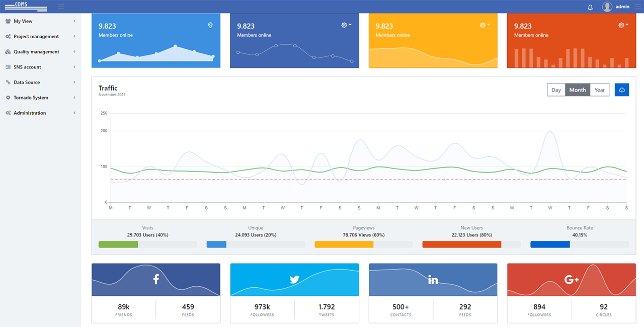Click the COMS logo link

point(26,7)
